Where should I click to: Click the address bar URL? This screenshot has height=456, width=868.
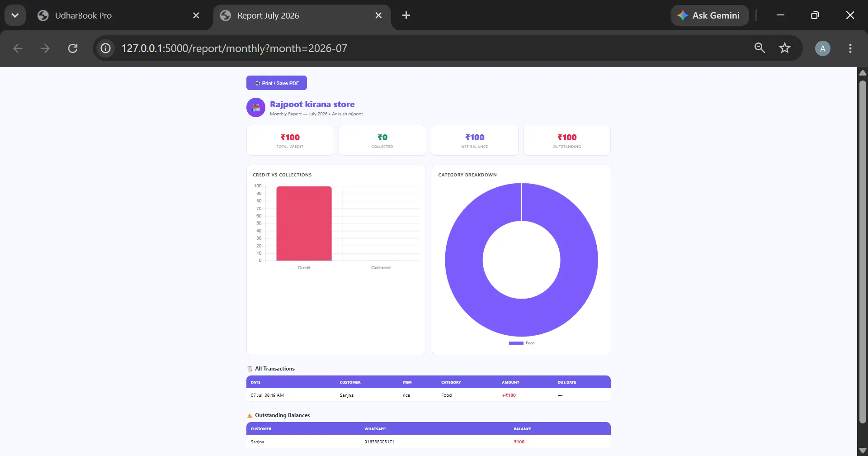pyautogui.click(x=234, y=48)
